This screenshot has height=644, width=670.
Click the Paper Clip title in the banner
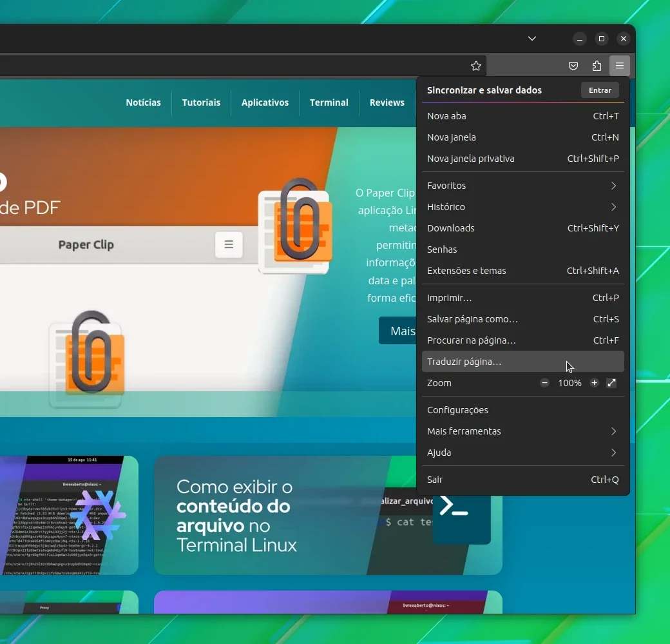[86, 244]
